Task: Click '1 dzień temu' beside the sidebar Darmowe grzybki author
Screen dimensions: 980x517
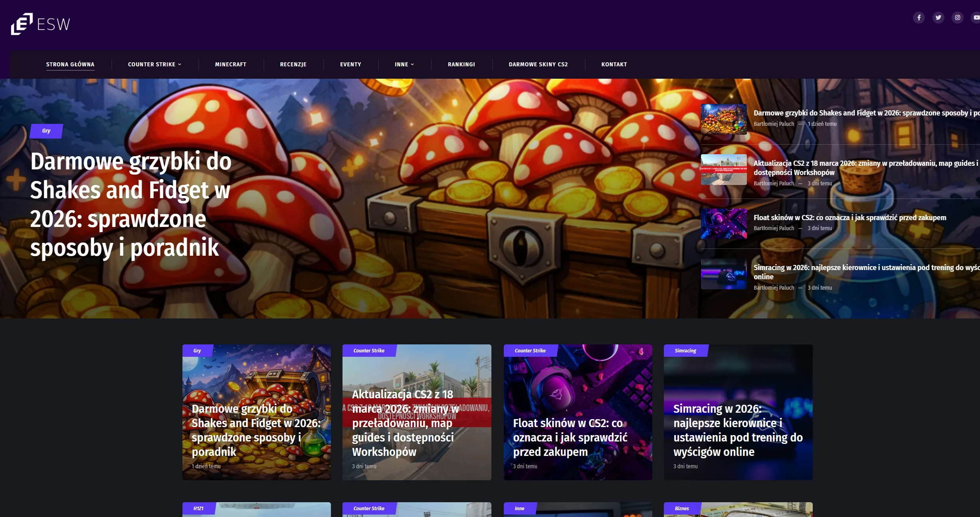Action: pos(822,124)
